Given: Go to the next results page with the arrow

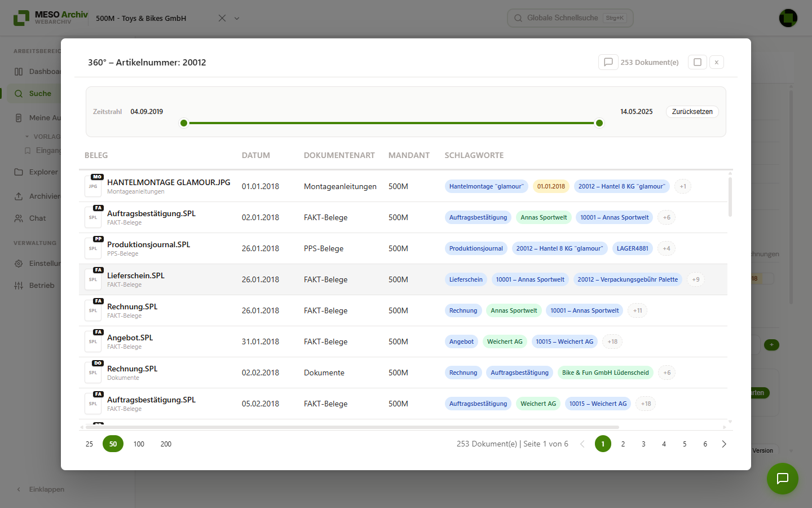Looking at the screenshot, I should click(x=724, y=444).
